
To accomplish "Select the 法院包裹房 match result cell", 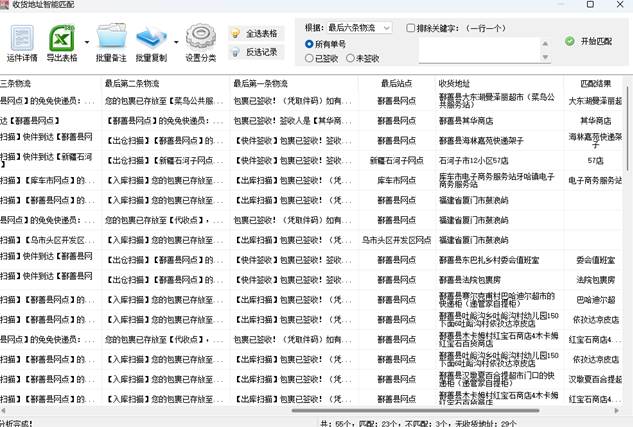I will 595,280.
